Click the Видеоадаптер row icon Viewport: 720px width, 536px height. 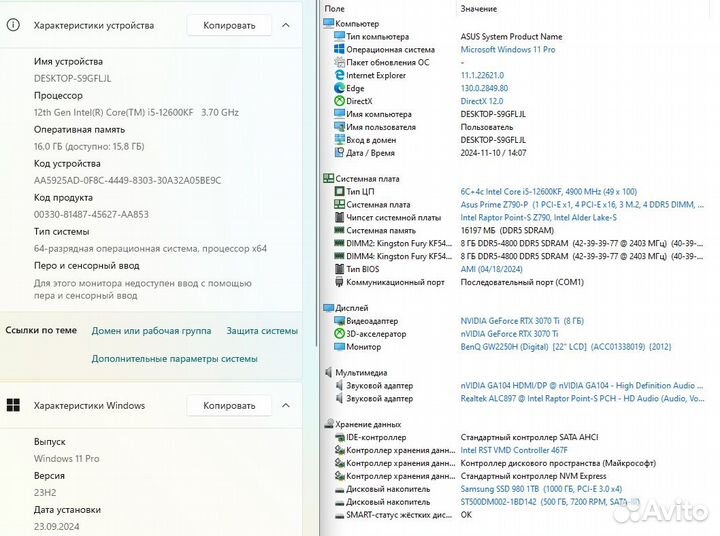[339, 321]
